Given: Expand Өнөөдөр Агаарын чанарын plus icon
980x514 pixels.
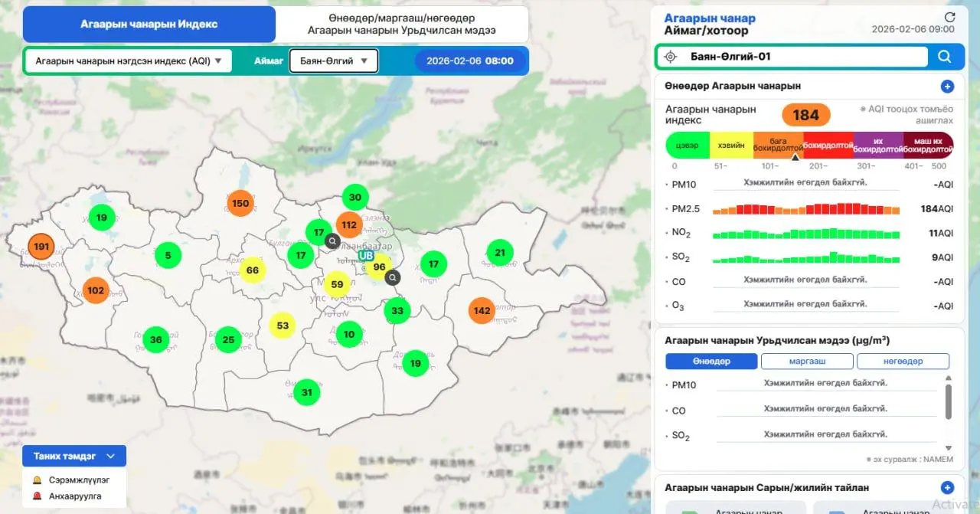Looking at the screenshot, I should click(x=947, y=87).
